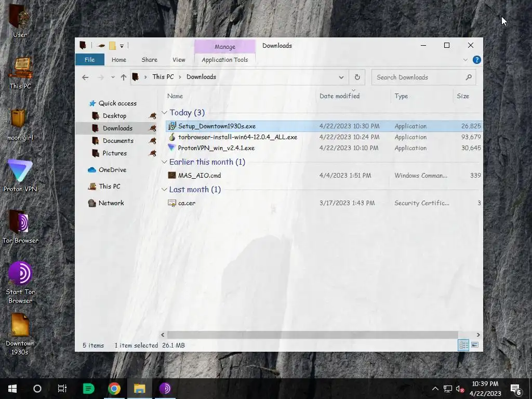Viewport: 532px width, 399px height.
Task: Click the new folder quick access toolbar icon
Action: coord(112,46)
